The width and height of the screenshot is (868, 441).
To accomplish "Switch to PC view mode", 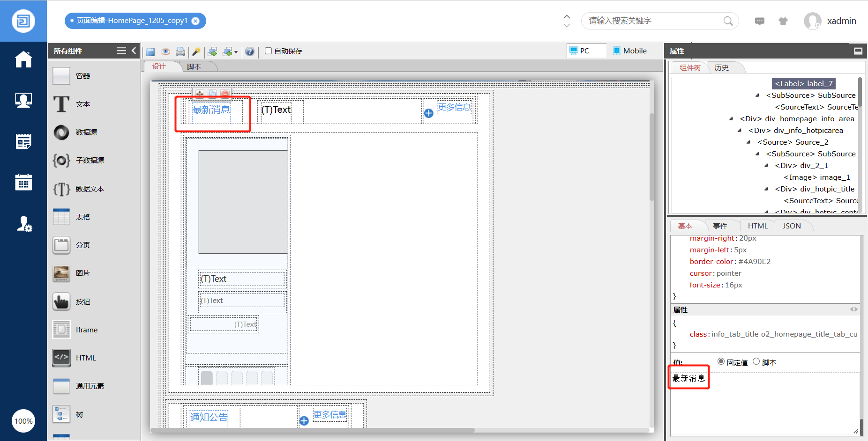I will pos(586,51).
